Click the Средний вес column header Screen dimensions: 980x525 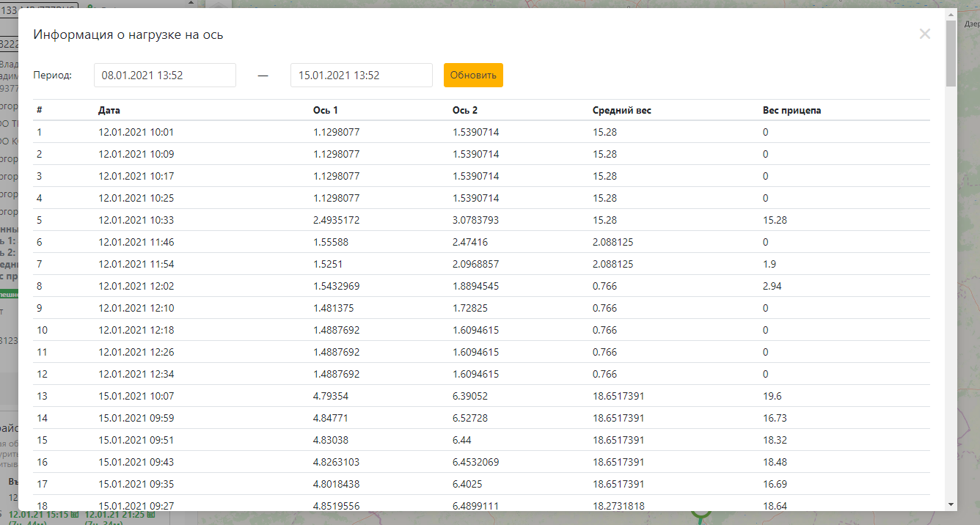tap(622, 111)
